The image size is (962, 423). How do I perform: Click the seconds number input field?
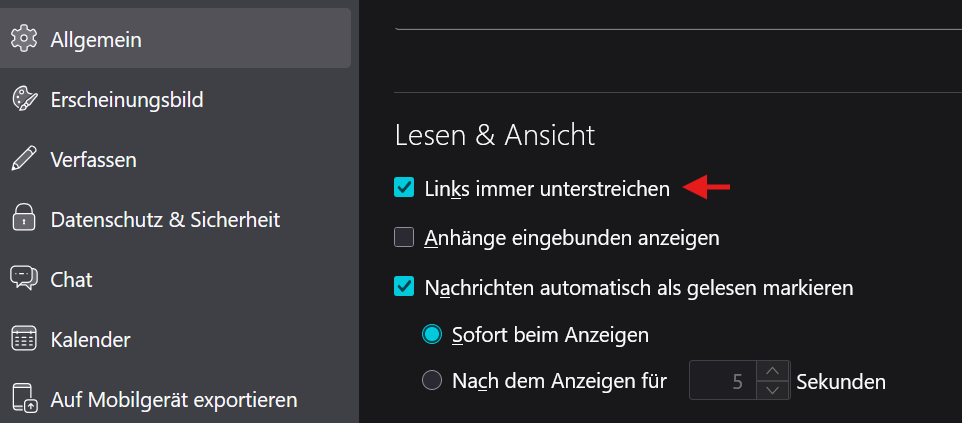(x=722, y=381)
